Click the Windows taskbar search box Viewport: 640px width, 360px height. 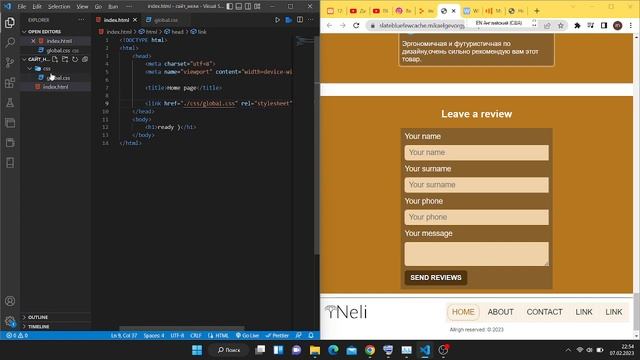(x=229, y=350)
